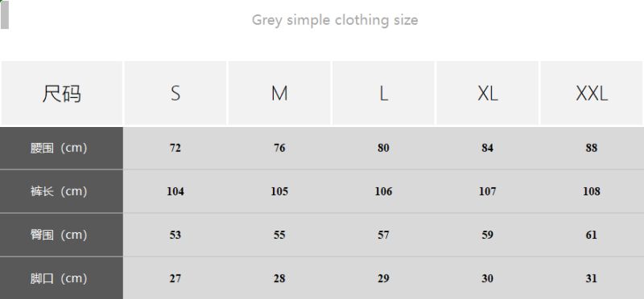Image resolution: width=644 pixels, height=299 pixels.
Task: Click waist value 72 for size S
Action: (x=175, y=148)
